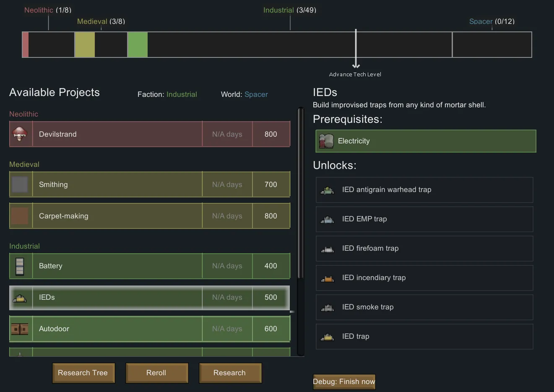This screenshot has width=554, height=392.
Task: Select the IEDs research project row
Action: [117, 298]
